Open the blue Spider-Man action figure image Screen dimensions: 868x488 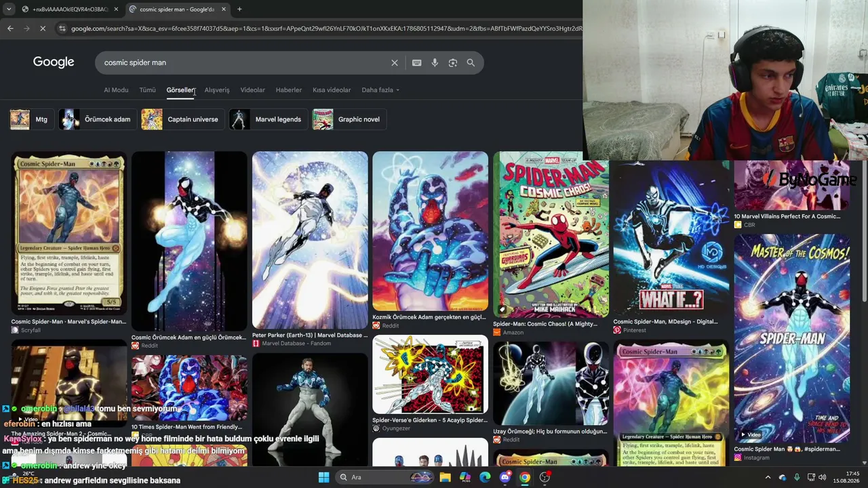pos(310,409)
